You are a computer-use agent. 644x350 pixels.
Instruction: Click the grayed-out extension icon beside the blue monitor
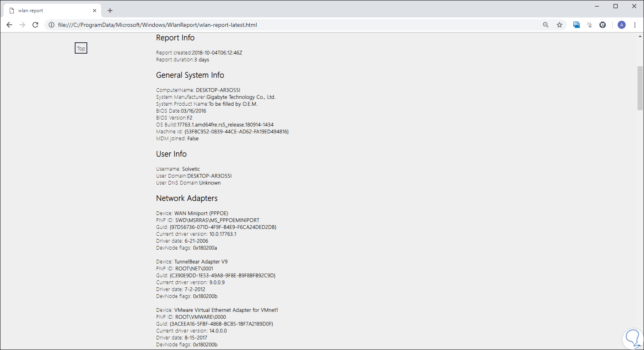(590, 25)
